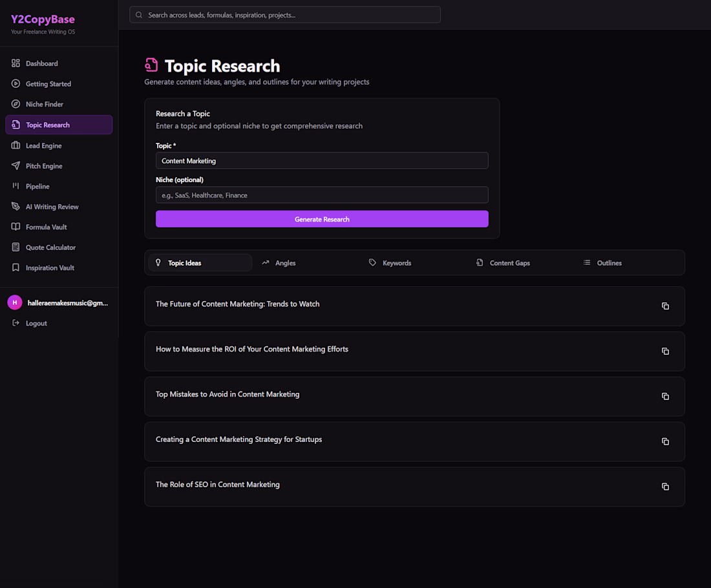The image size is (711, 588).
Task: Focus the Topic input field
Action: (x=322, y=161)
